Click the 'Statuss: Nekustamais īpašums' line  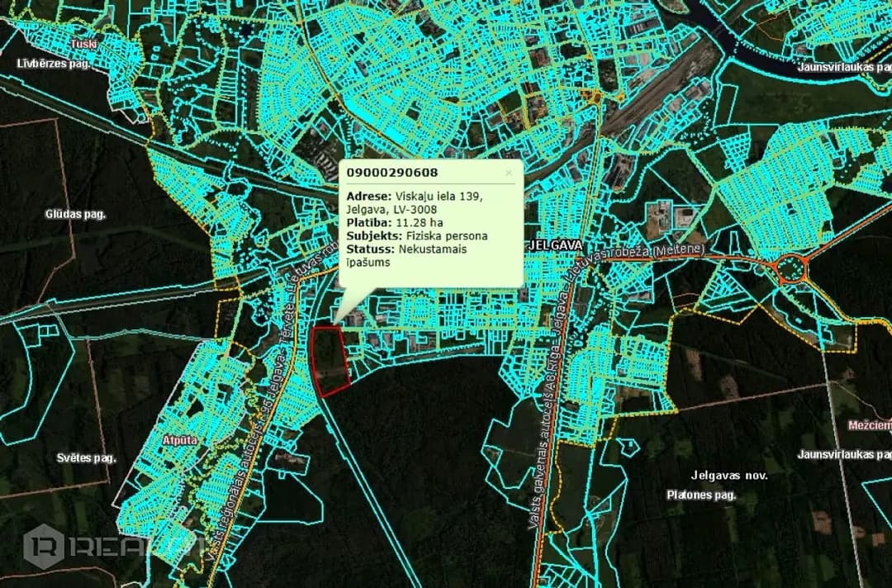pyautogui.click(x=406, y=255)
